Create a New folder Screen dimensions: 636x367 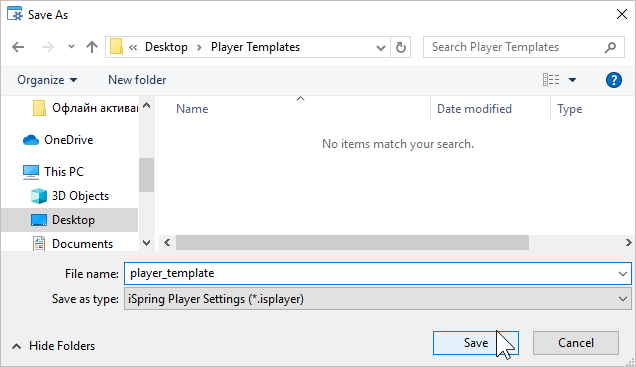(x=137, y=80)
